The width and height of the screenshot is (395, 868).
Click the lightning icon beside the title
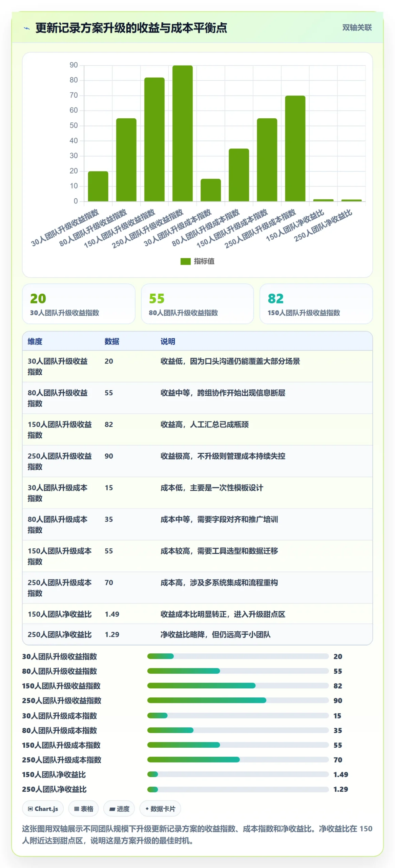tap(27, 28)
